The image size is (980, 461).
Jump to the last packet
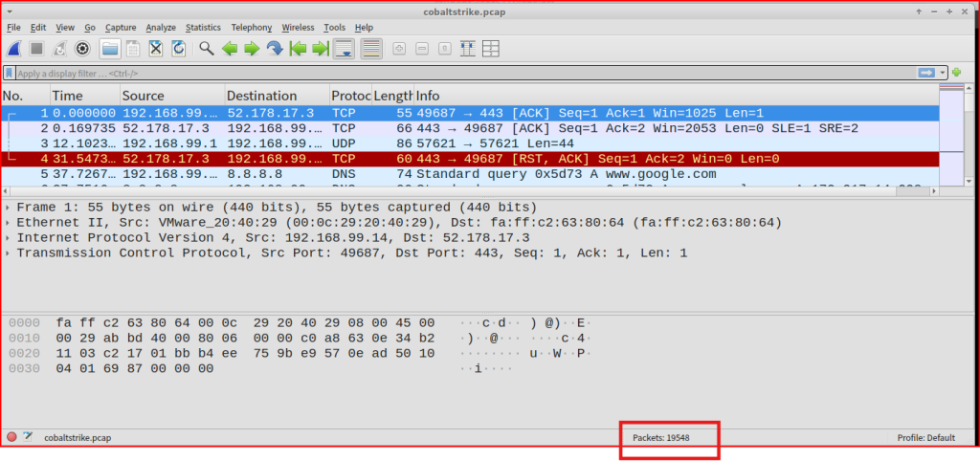(x=321, y=49)
